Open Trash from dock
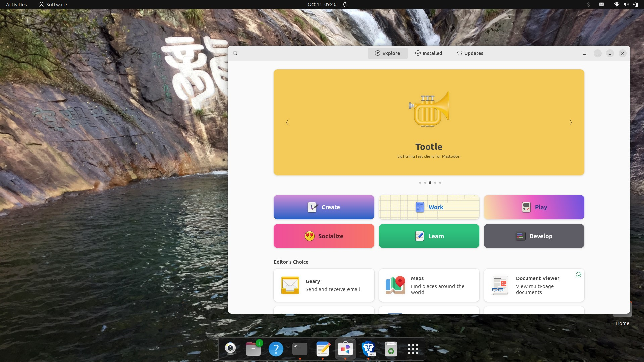This screenshot has width=644, height=362. 391,349
